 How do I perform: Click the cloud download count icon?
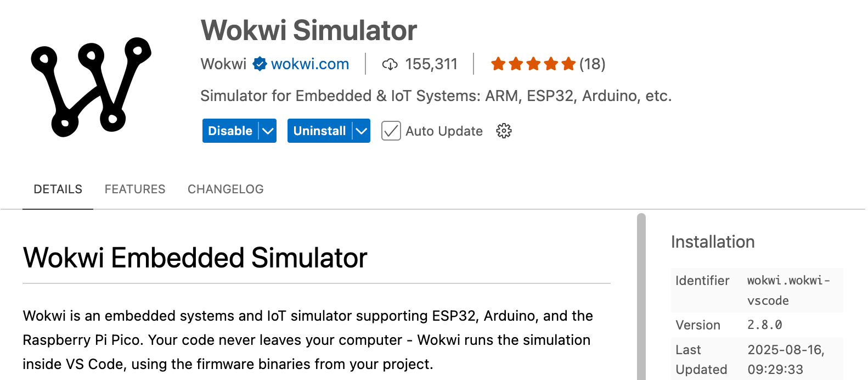tap(390, 64)
